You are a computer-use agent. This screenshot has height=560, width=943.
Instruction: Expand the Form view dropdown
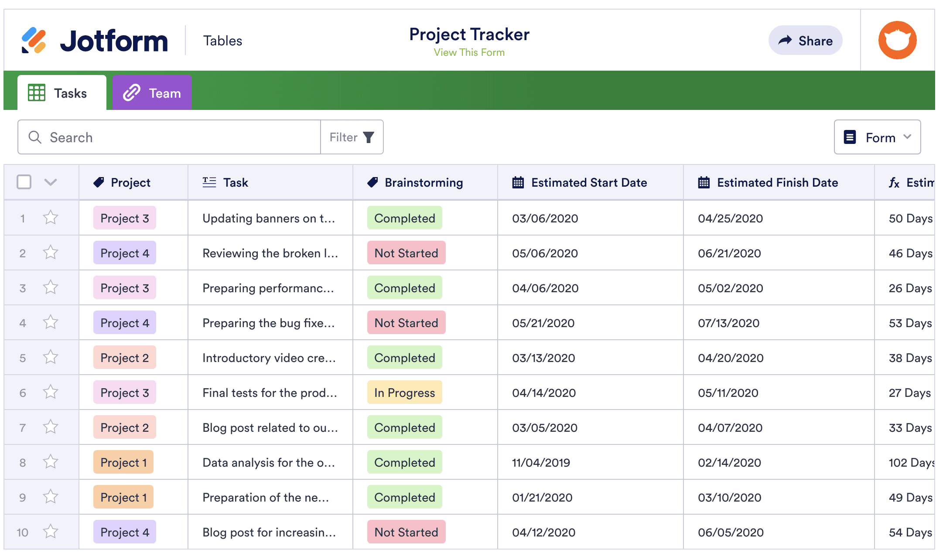877,137
